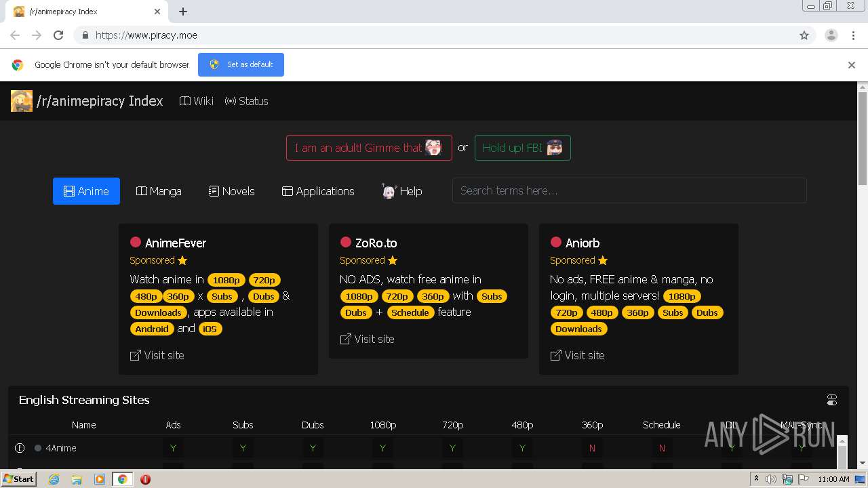The width and height of the screenshot is (868, 488).
Task: Sort table by 480p column
Action: [x=522, y=425]
